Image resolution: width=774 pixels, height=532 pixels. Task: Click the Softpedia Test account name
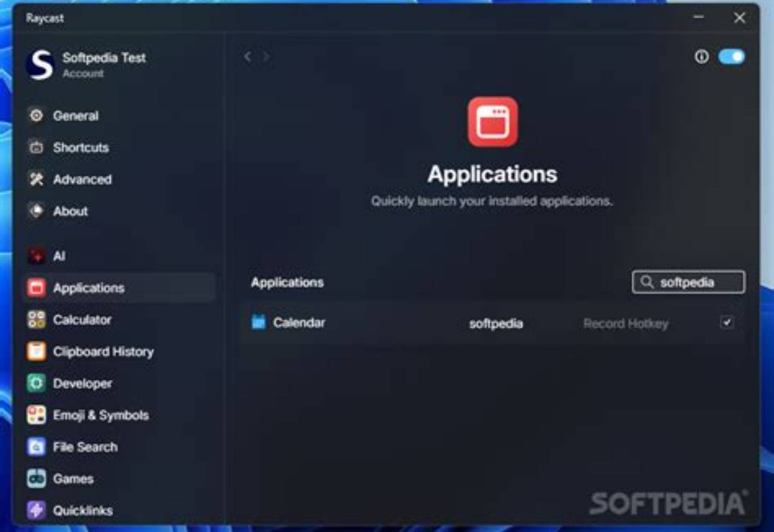(104, 58)
